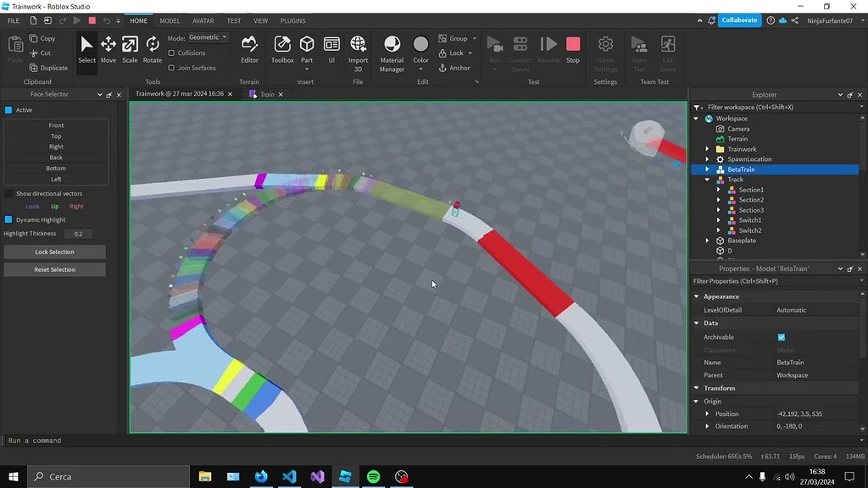Open the part Color picker
The height and width of the screenshot is (488, 868).
coord(420,48)
